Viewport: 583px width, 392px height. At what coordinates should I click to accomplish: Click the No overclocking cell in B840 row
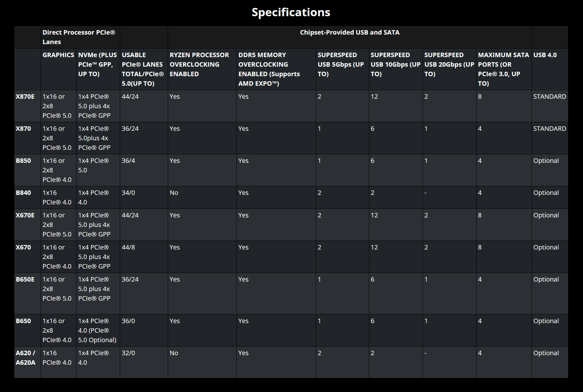[202, 197]
